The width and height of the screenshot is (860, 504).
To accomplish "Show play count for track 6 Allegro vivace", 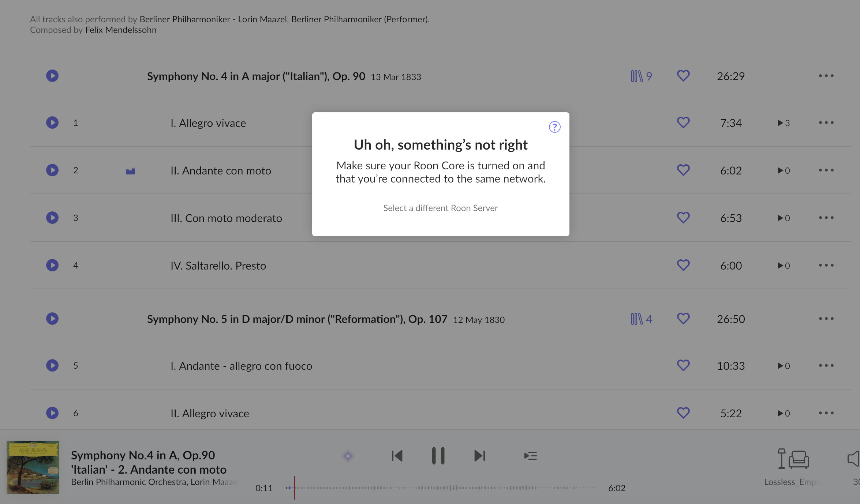I will pyautogui.click(x=784, y=413).
